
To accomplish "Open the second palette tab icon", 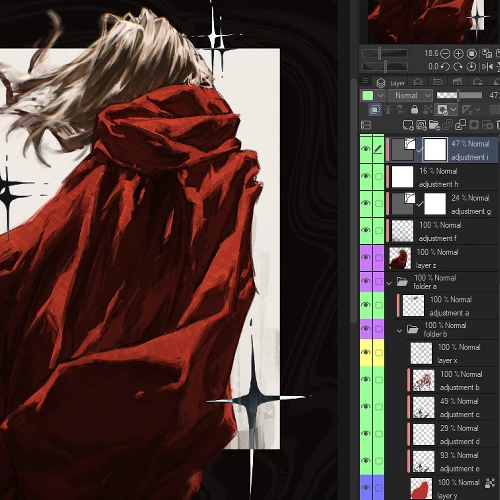I will (x=418, y=82).
